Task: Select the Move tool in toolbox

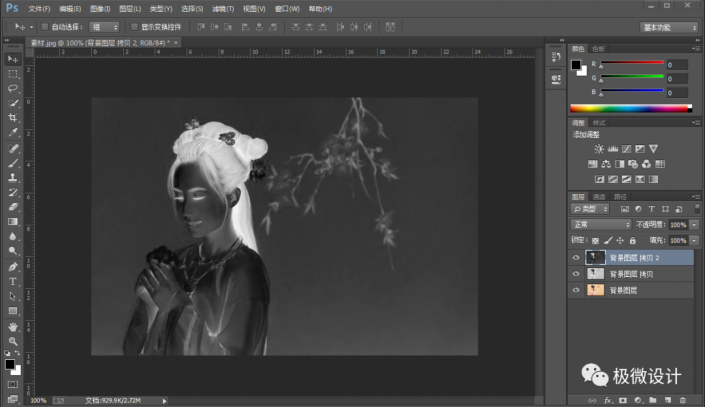Action: pyautogui.click(x=13, y=59)
